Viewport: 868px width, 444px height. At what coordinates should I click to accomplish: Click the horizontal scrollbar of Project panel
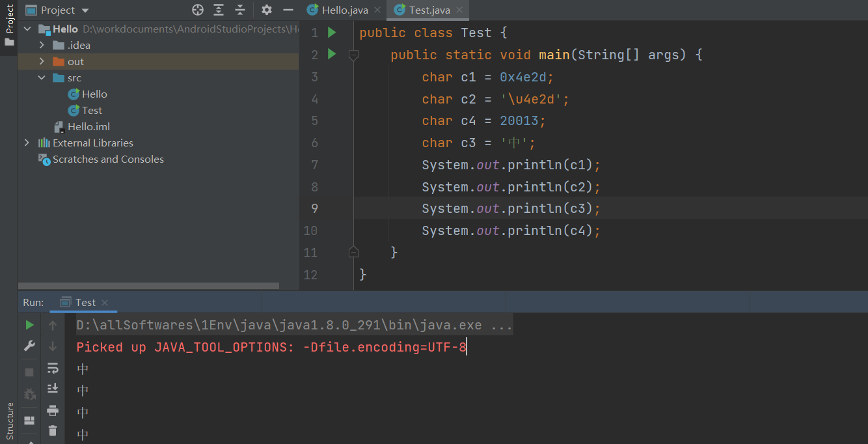tap(148, 286)
